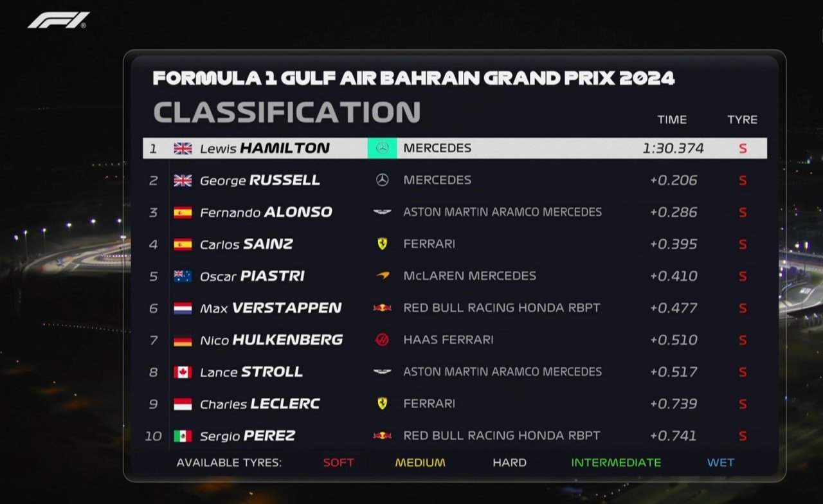Click the Canadian flag beside Stroll
The width and height of the screenshot is (823, 504).
pos(183,372)
